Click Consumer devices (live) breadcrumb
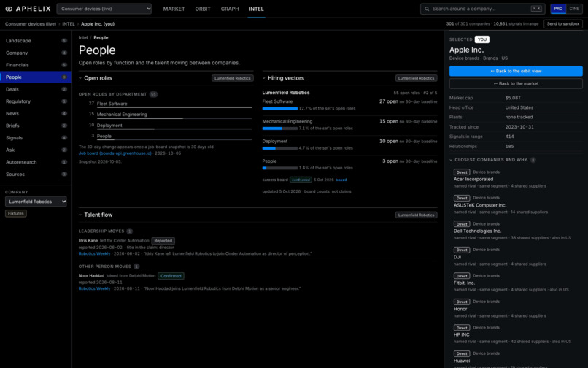This screenshot has width=588, height=368. (x=31, y=23)
